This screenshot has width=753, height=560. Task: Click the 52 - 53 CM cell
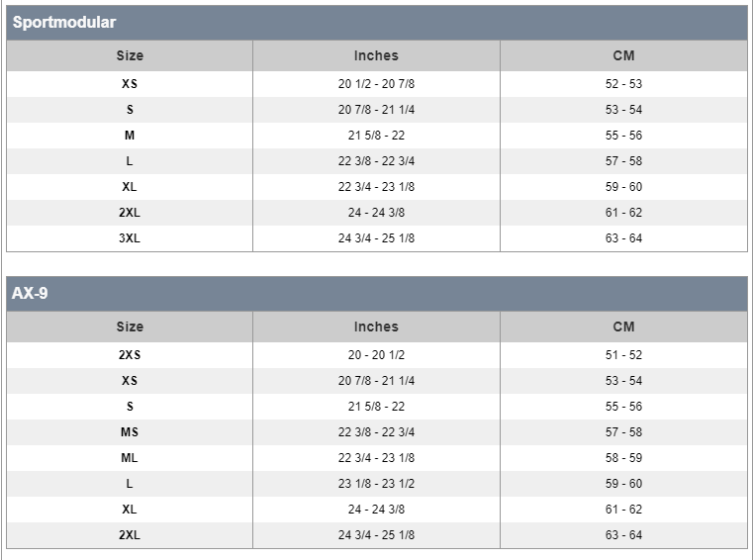pos(623,84)
